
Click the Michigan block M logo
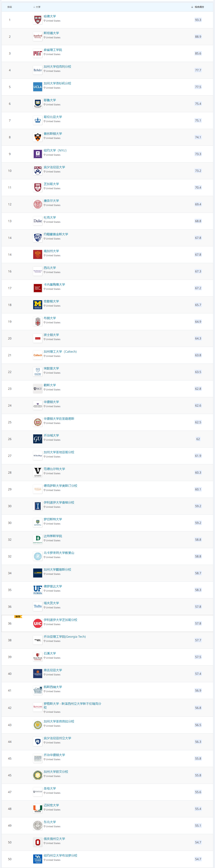point(37,305)
